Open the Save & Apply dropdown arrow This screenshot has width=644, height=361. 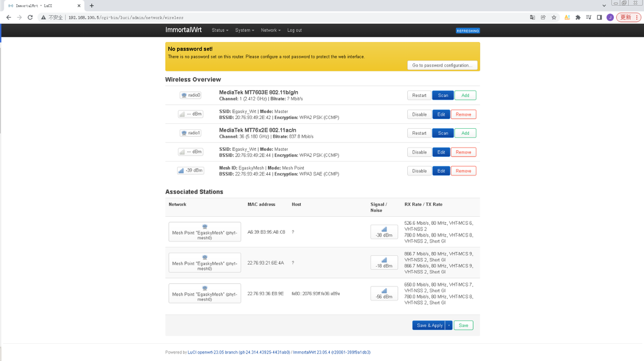pyautogui.click(x=449, y=325)
